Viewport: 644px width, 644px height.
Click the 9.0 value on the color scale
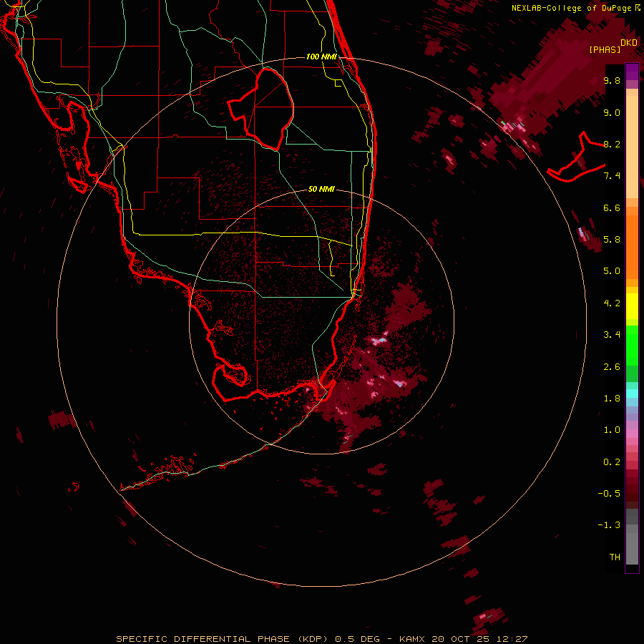(612, 112)
